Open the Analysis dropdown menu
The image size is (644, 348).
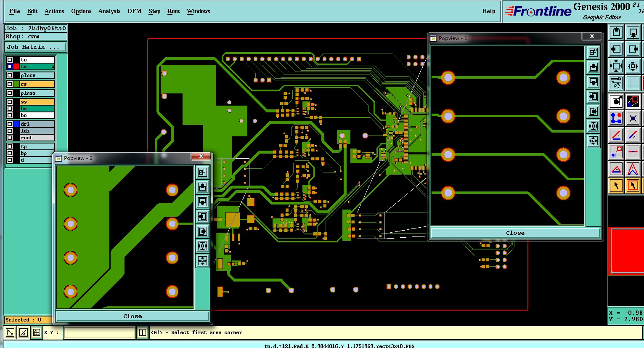pyautogui.click(x=109, y=11)
